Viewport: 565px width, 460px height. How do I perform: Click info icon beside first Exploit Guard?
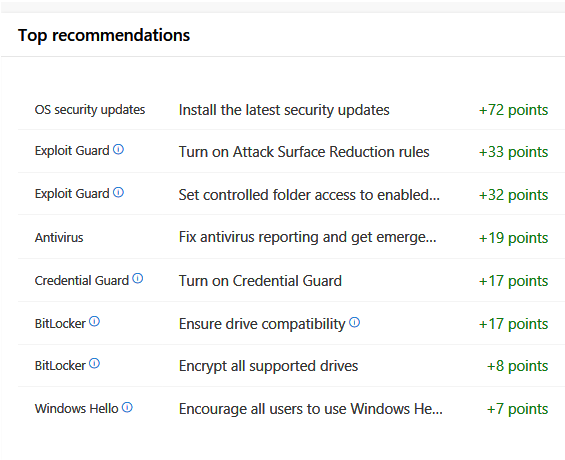coord(118,149)
